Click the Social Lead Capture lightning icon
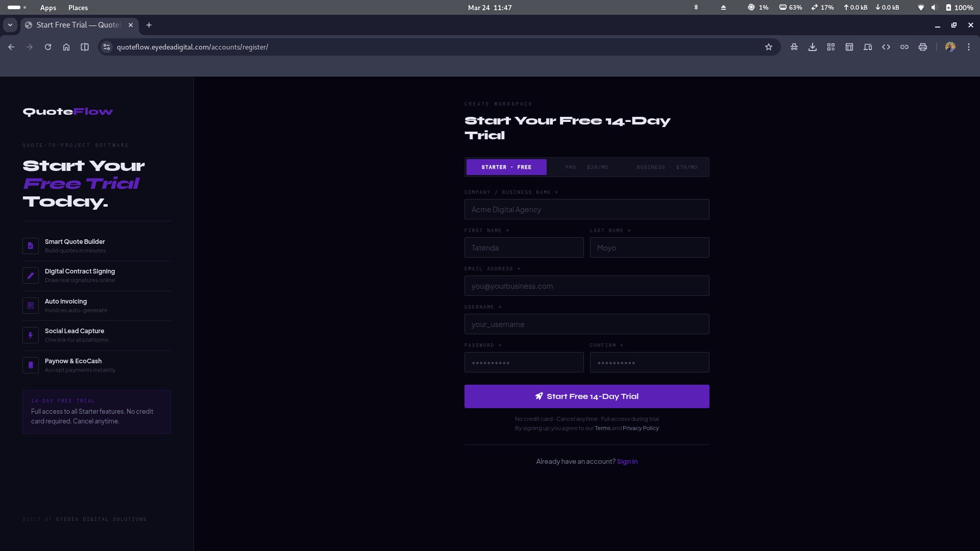Image resolution: width=980 pixels, height=551 pixels. click(x=31, y=335)
